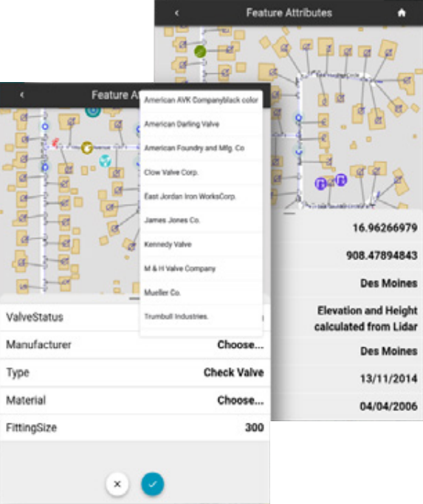Choose American Darling Valve option
This screenshot has width=423, height=504.
click(x=201, y=124)
